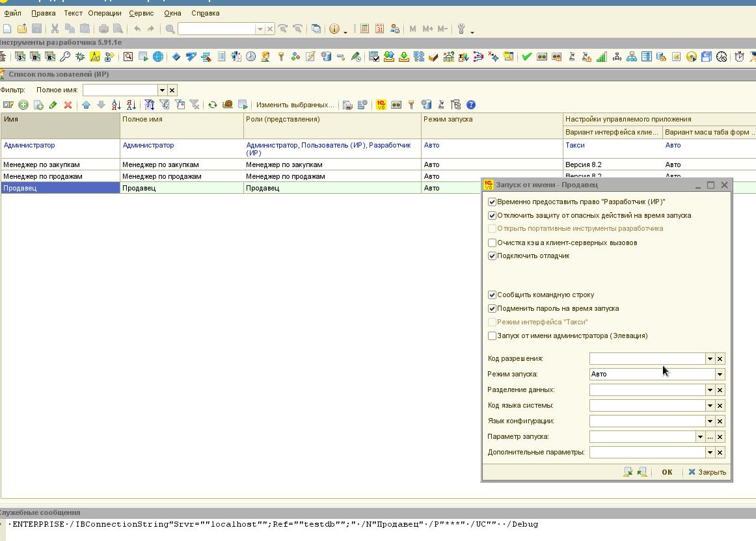The image size is (756, 541).
Task: Expand the 'Язык конфигурации' dropdown list
Action: tap(710, 421)
